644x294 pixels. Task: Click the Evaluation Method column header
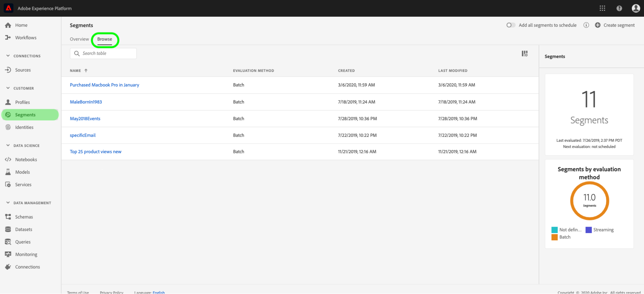[x=254, y=71]
